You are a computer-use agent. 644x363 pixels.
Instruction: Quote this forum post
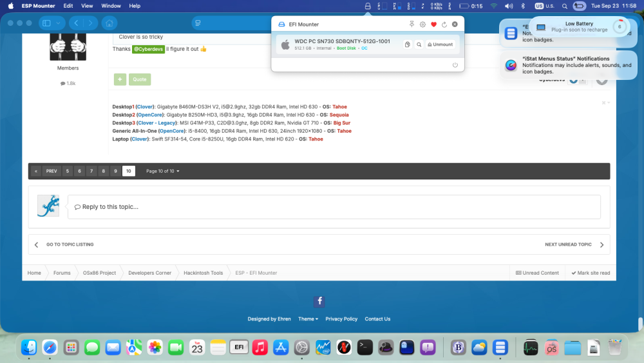pyautogui.click(x=140, y=79)
